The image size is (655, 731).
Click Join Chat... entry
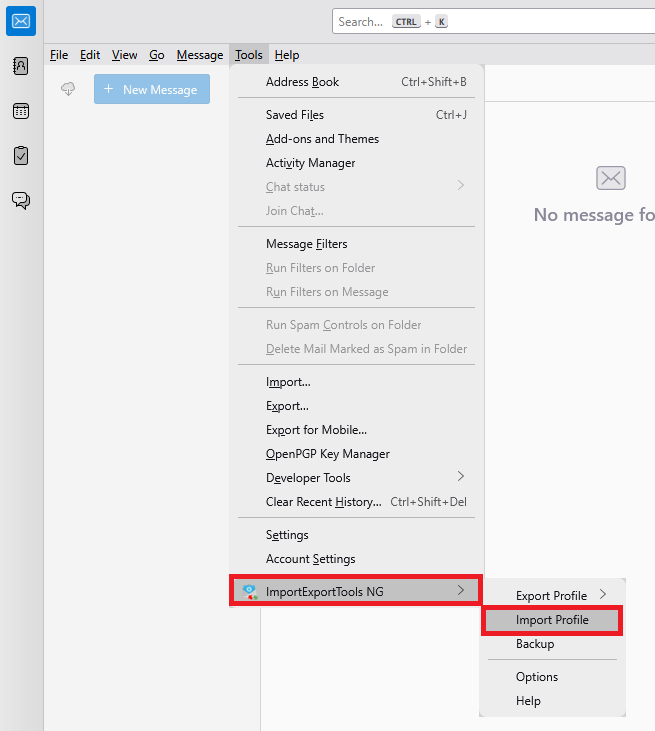357,211
